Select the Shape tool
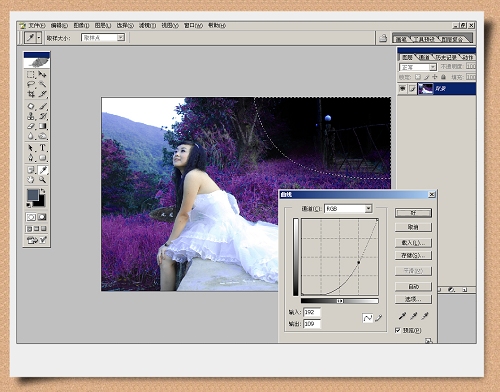 pos(42,157)
